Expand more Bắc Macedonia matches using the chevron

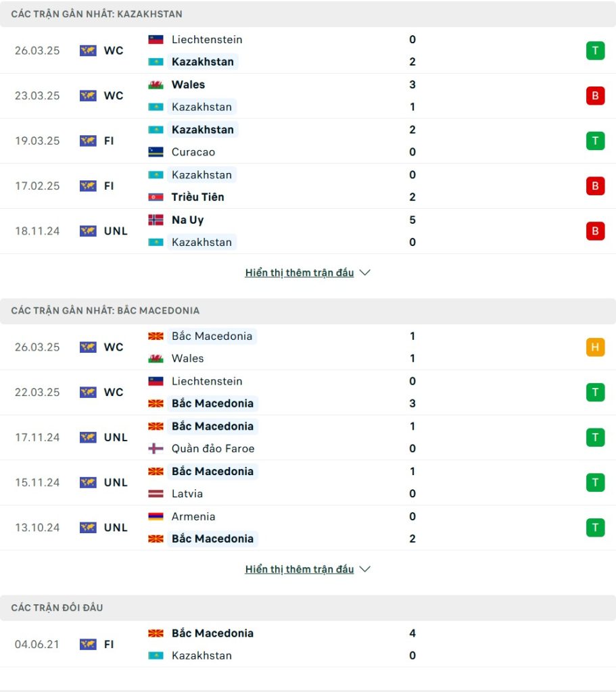click(364, 569)
